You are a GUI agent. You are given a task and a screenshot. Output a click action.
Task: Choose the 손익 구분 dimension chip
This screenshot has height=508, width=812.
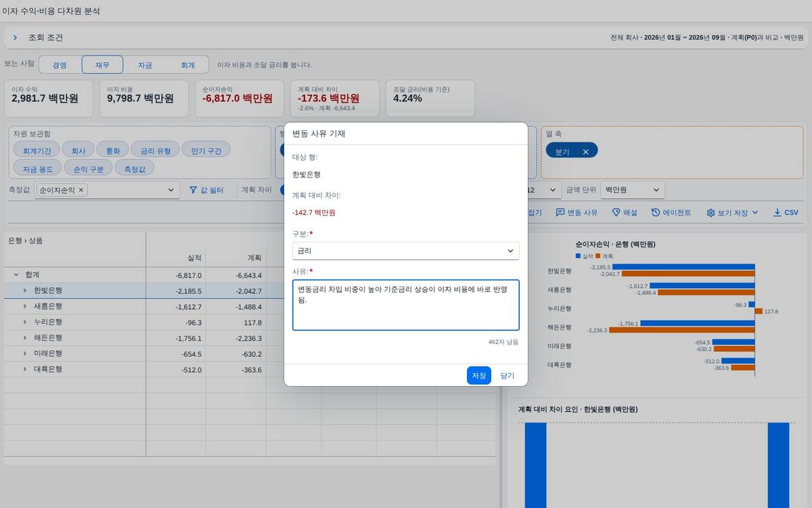click(89, 169)
